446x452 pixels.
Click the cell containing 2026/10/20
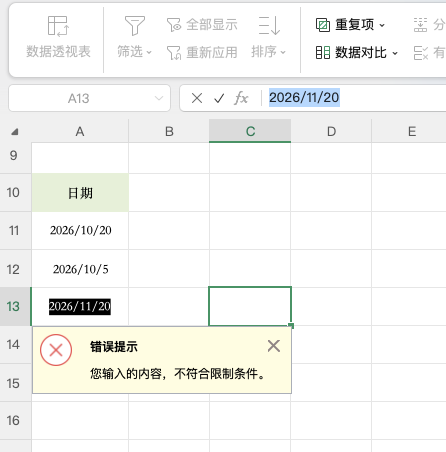tap(80, 230)
